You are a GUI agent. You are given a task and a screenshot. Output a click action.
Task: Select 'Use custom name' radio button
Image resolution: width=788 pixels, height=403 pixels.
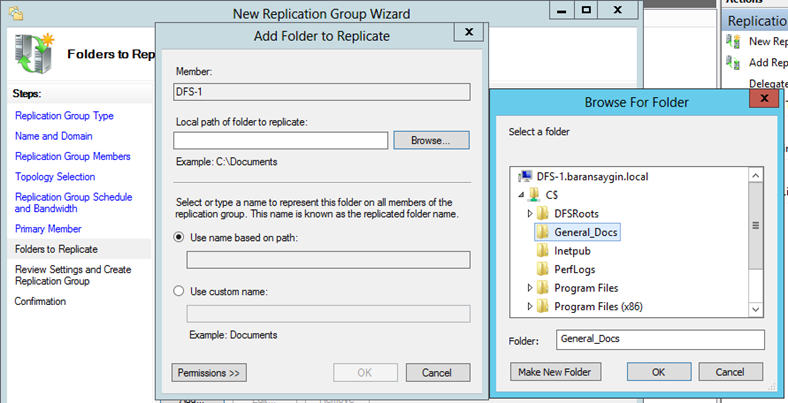(180, 291)
